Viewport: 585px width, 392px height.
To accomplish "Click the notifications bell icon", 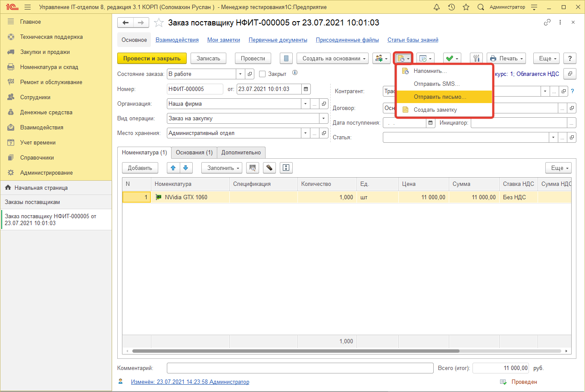I will (437, 7).
